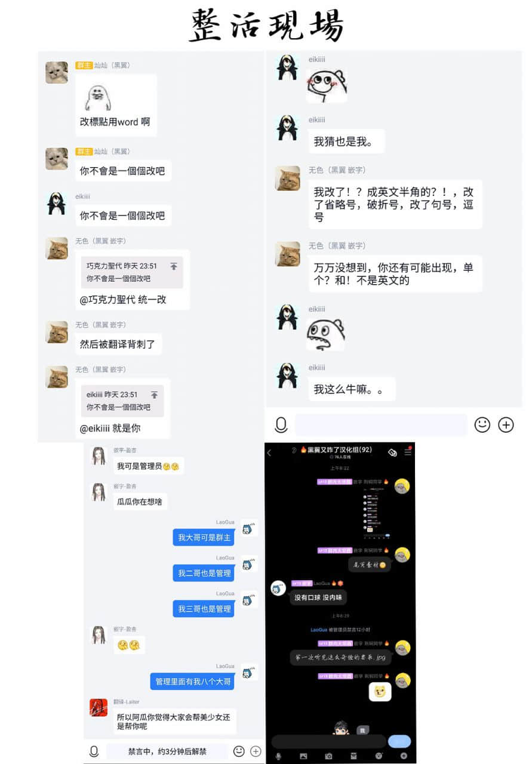Image resolution: width=532 pixels, height=764 pixels.
Task: Tap the tag icon beside the group title
Action: (392, 452)
